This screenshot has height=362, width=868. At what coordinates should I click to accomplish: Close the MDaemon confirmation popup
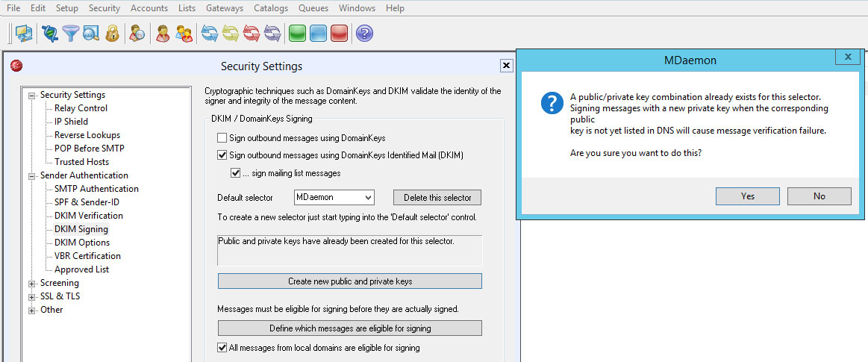[x=848, y=57]
